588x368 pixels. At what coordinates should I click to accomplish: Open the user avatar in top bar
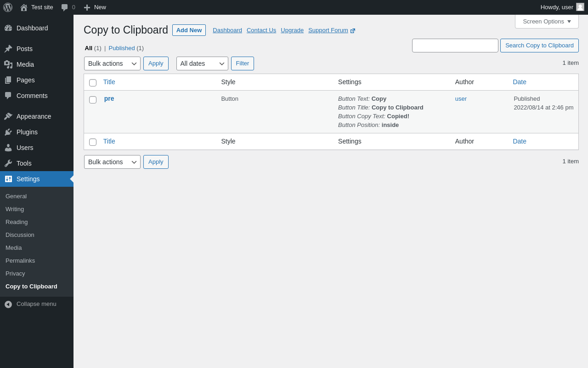[x=580, y=7]
